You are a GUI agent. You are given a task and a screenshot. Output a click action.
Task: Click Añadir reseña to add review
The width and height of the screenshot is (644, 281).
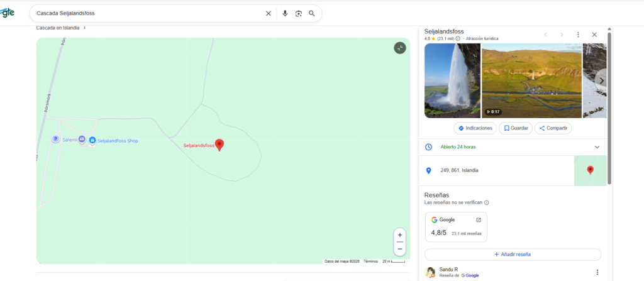pos(513,255)
